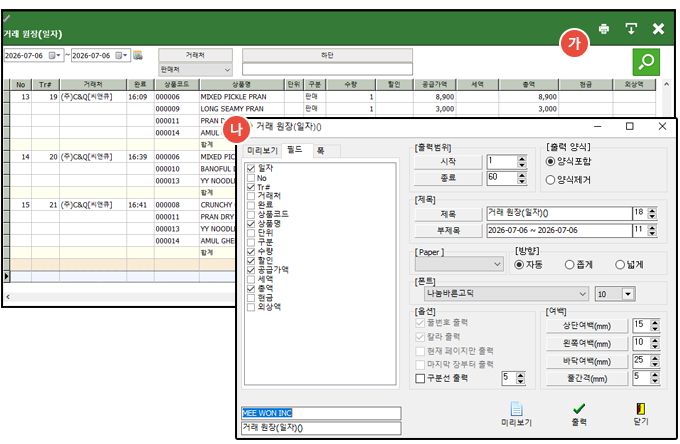The width and height of the screenshot is (680, 444).
Task: Adjust the 구분선 출력 value stepper
Action: 521,379
